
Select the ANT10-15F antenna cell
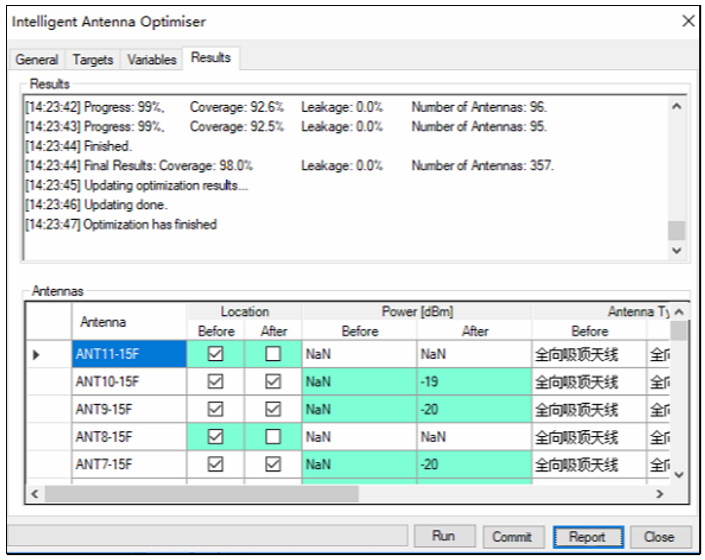(129, 382)
